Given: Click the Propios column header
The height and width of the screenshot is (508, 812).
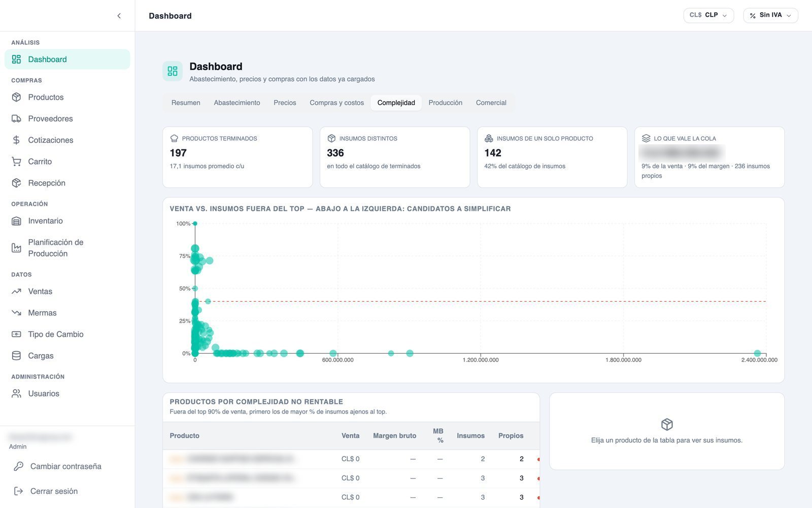Looking at the screenshot, I should pos(511,436).
